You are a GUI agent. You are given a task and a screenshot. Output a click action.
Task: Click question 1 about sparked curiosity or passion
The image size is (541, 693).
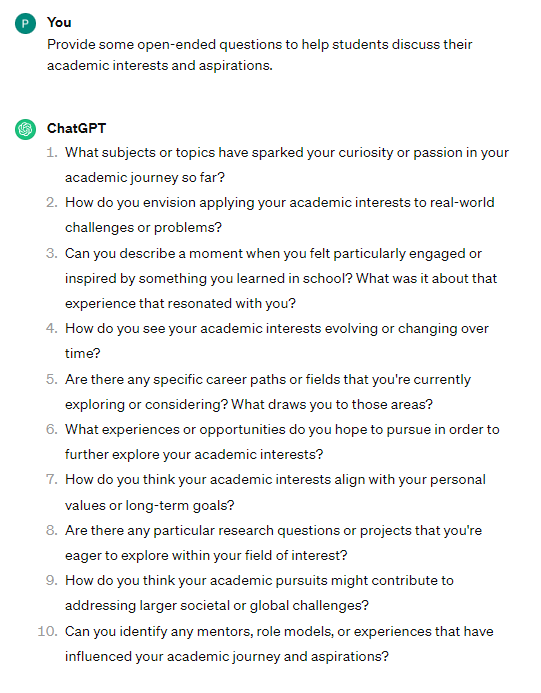click(287, 165)
